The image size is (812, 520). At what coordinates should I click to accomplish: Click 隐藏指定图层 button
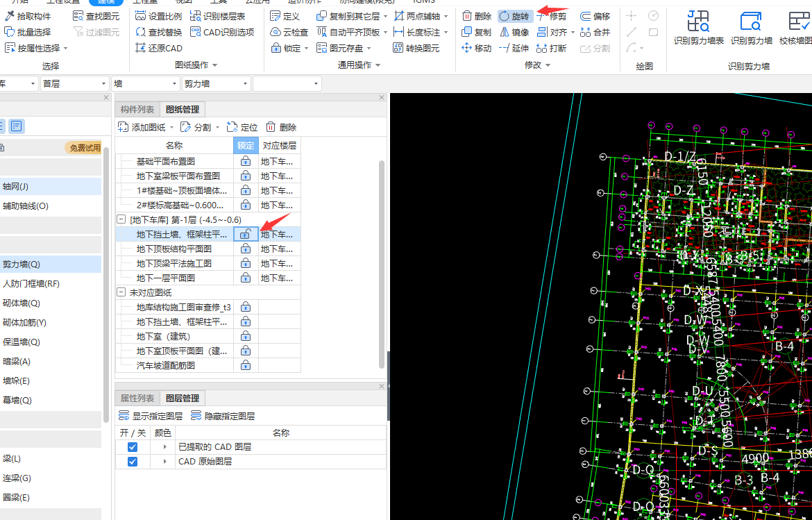pos(223,416)
